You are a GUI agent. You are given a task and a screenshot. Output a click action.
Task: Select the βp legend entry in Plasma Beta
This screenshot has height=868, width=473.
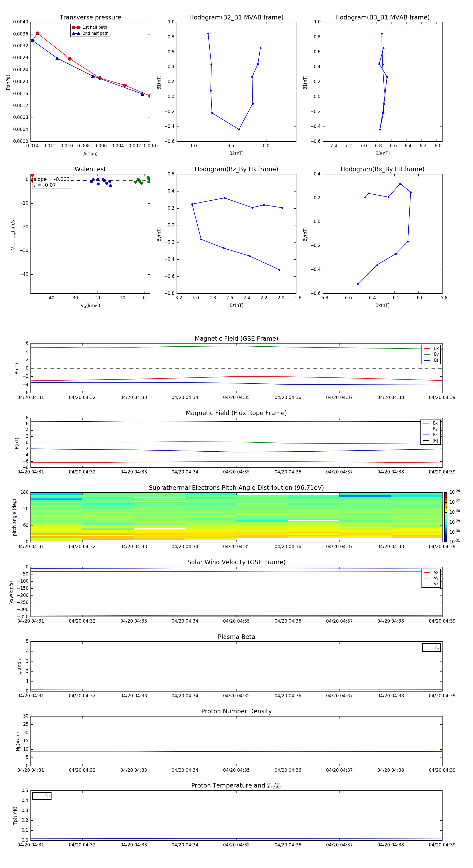click(431, 647)
